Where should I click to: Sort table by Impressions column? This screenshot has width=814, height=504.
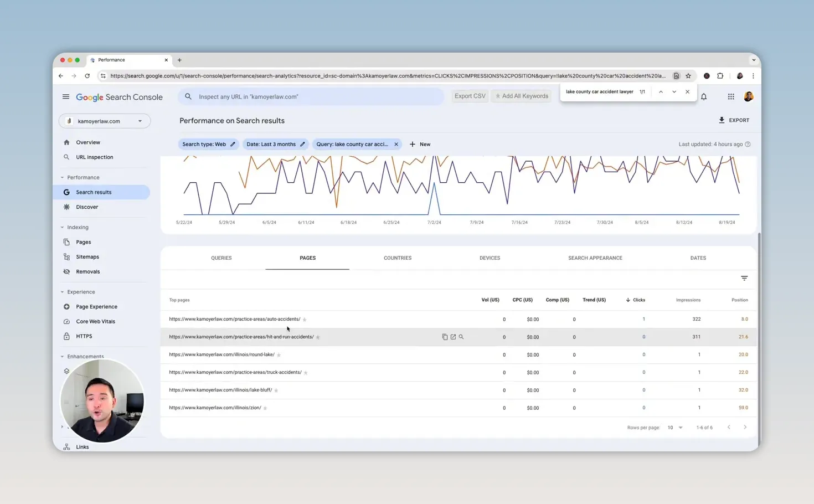(x=688, y=300)
